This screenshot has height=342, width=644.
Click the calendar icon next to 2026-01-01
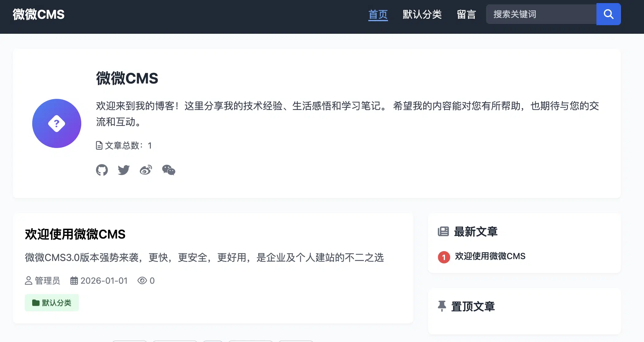coord(74,280)
